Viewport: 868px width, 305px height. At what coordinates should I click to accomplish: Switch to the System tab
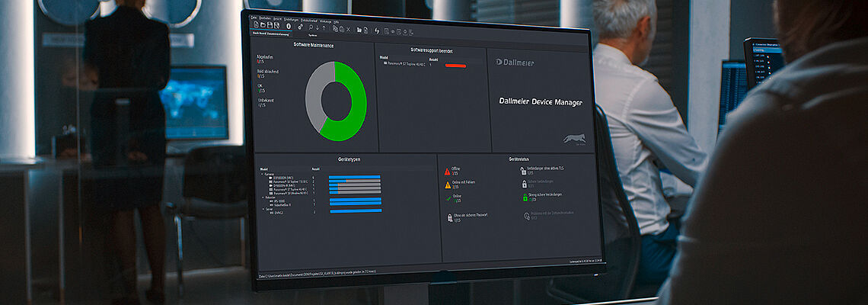point(313,35)
